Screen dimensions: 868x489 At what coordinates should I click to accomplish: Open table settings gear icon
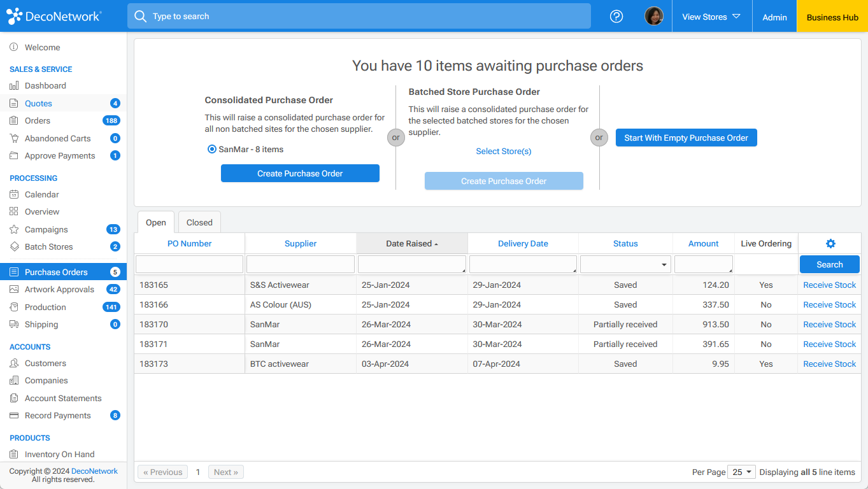[830, 243]
